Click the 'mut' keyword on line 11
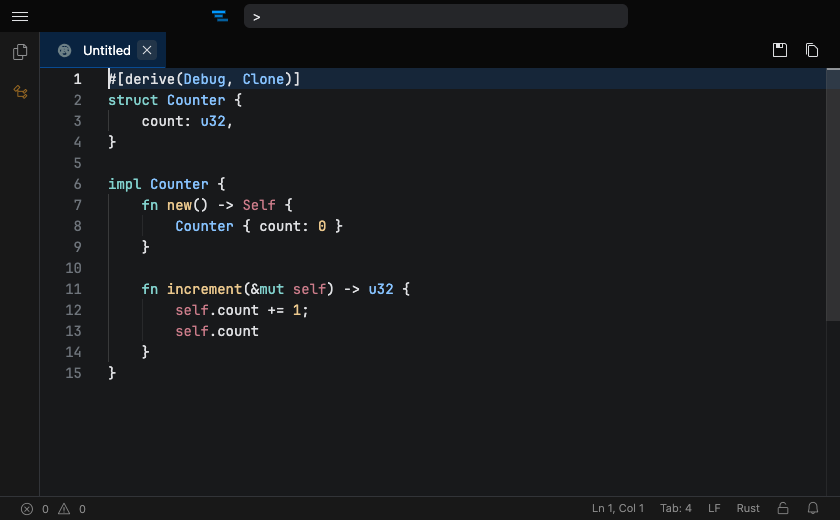The image size is (840, 520). click(x=272, y=289)
